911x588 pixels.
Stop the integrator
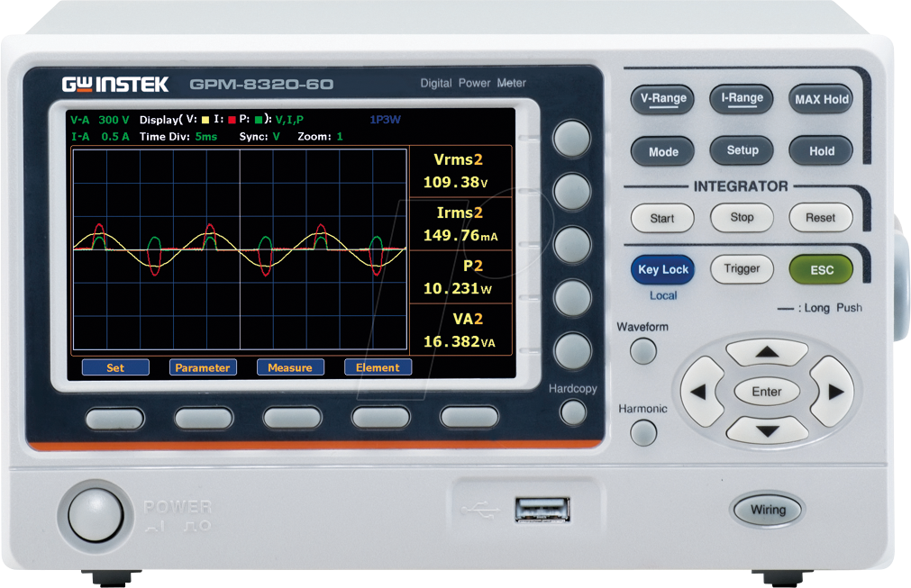click(742, 218)
